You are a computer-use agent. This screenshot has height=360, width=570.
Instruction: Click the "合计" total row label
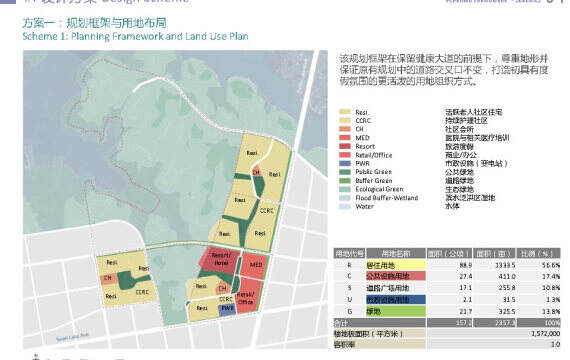[x=341, y=323]
